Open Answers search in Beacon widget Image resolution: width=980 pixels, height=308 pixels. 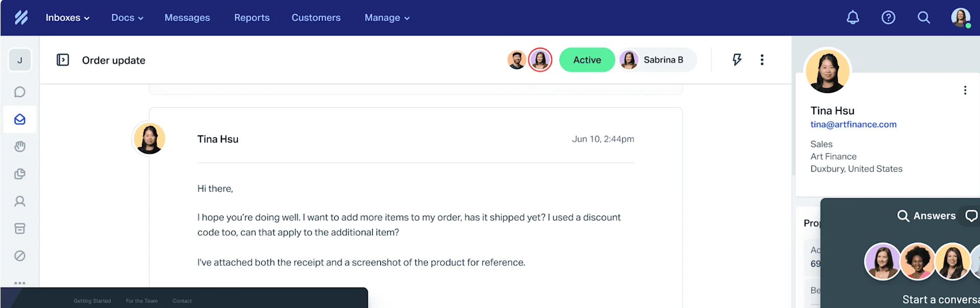point(926,216)
